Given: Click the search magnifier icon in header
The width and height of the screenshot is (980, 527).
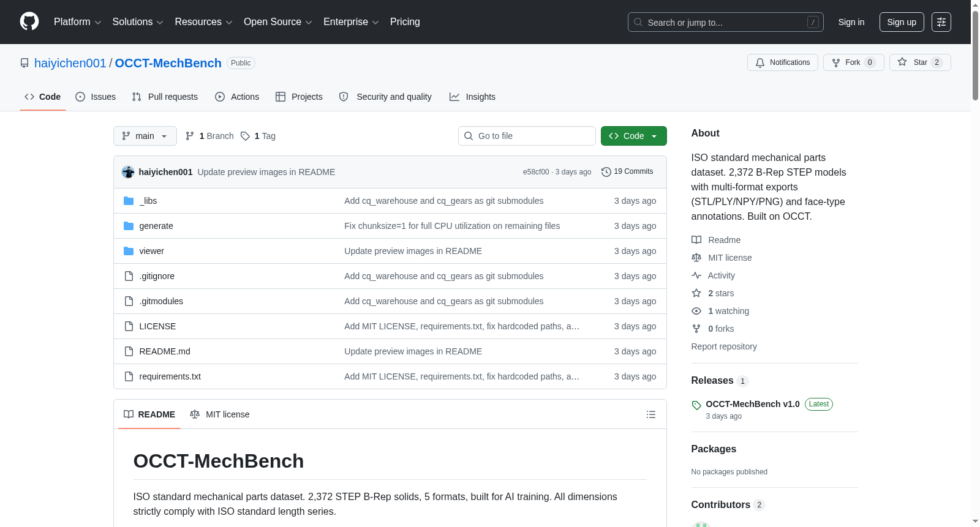Looking at the screenshot, I should tap(638, 22).
